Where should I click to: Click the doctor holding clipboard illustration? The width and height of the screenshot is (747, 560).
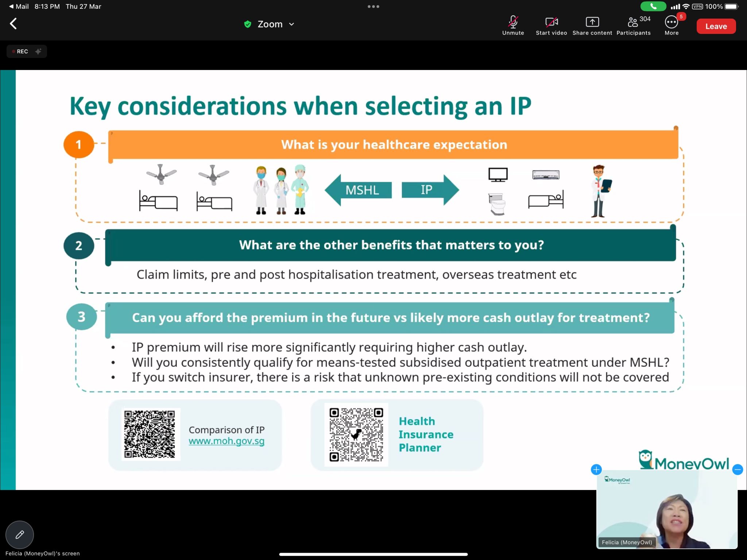pos(600,191)
